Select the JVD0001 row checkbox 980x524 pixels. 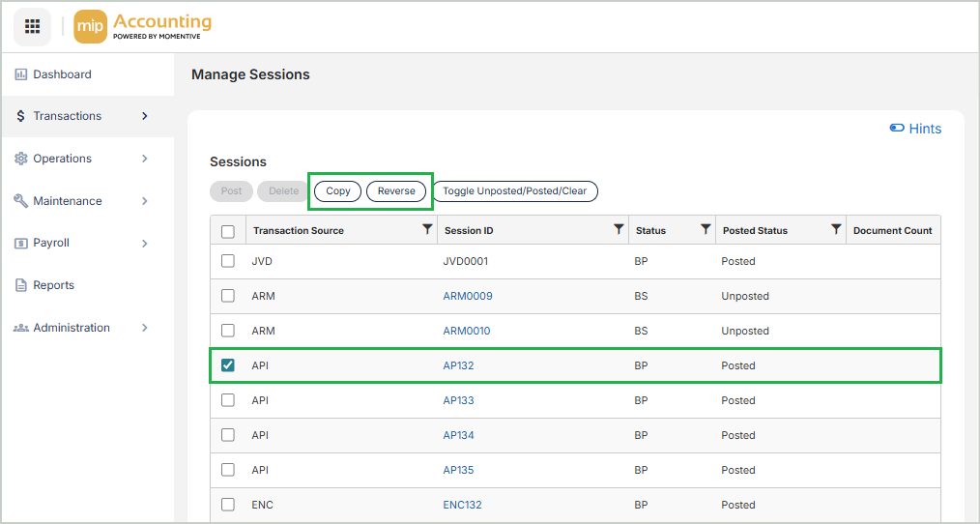pyautogui.click(x=228, y=261)
